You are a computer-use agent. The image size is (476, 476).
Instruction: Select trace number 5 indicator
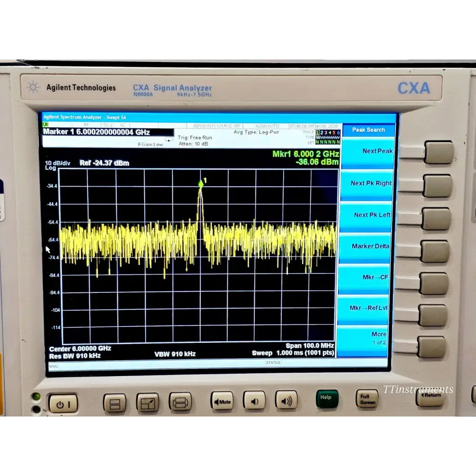[334, 133]
